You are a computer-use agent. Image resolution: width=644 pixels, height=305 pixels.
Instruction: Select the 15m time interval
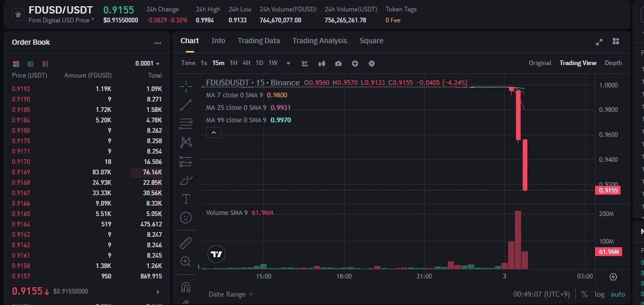(218, 63)
